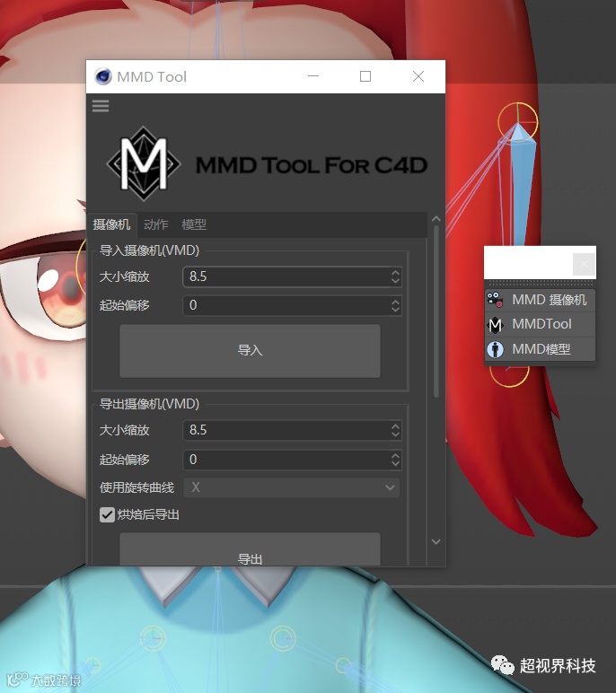
Task: Open the 使用旋转曲线 dropdown
Action: (x=292, y=488)
